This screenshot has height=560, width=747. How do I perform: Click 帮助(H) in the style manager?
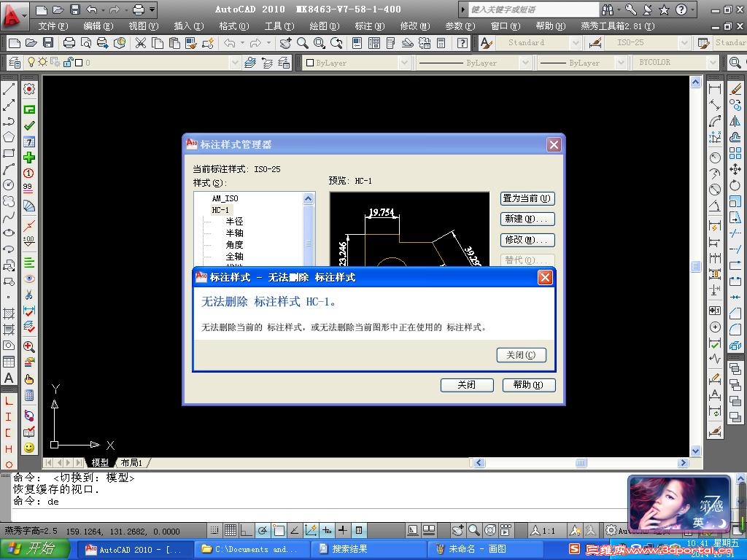point(529,385)
